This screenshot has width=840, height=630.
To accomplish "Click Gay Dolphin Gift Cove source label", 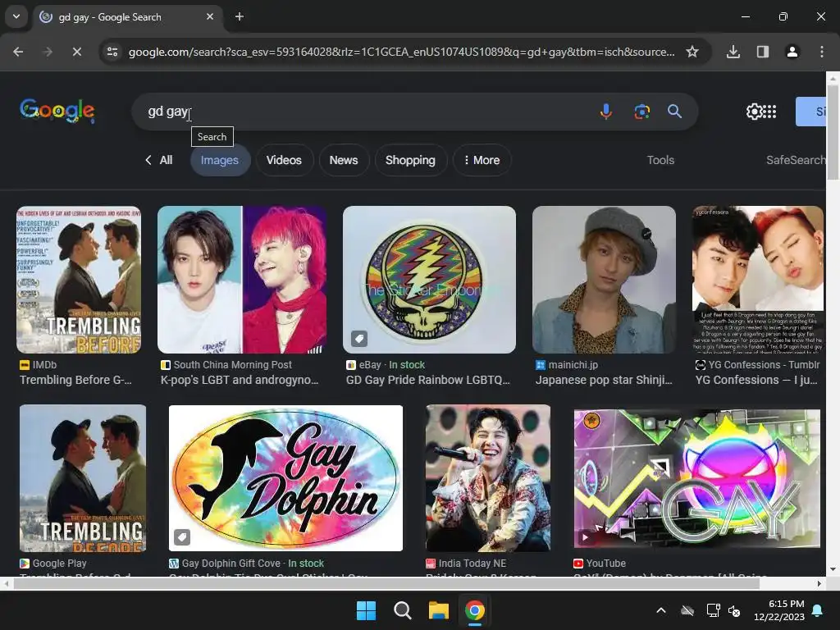I will coord(231,564).
